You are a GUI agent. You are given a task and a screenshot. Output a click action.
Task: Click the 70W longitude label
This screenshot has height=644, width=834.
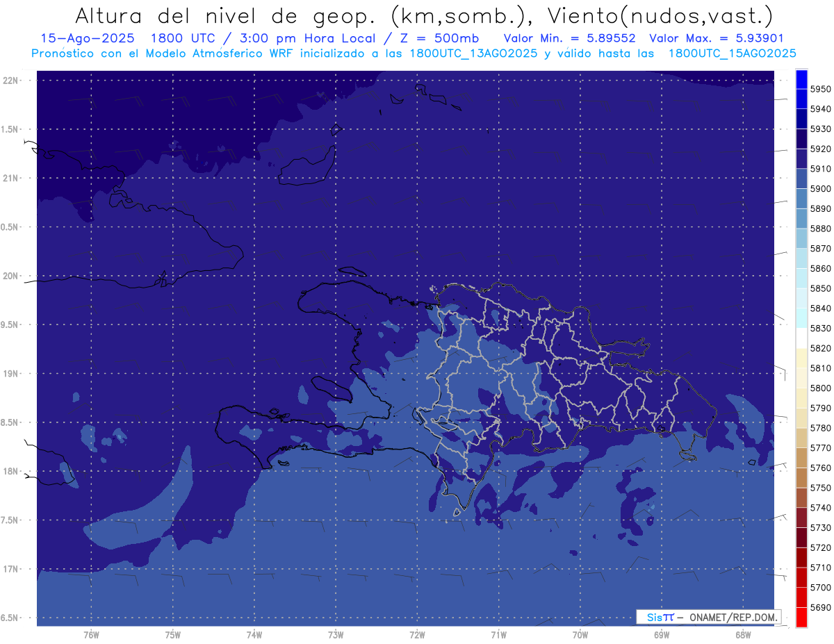click(580, 635)
